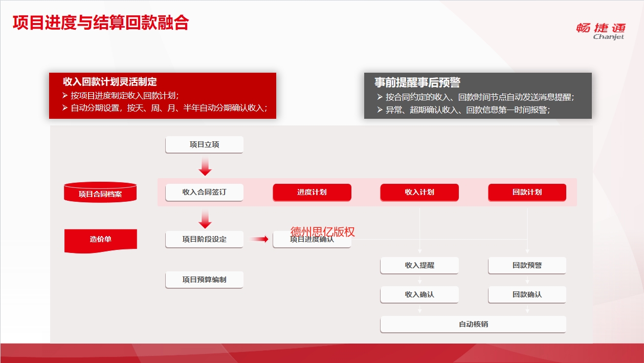
Task: Click the bullet 按项目进度制定收入回款计划
Action: tap(120, 95)
